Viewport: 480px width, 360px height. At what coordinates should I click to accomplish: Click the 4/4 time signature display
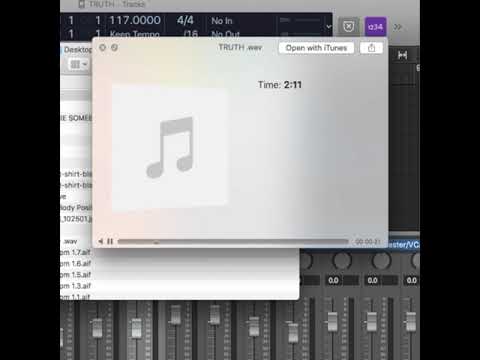click(185, 20)
